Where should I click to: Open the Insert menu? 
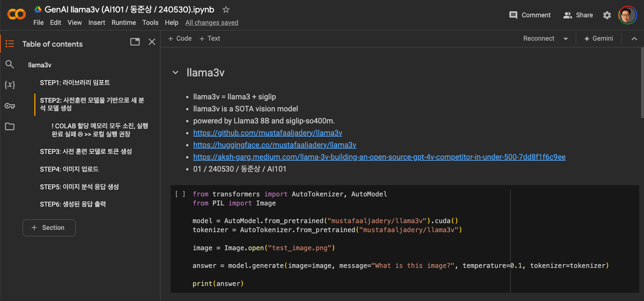click(x=96, y=23)
